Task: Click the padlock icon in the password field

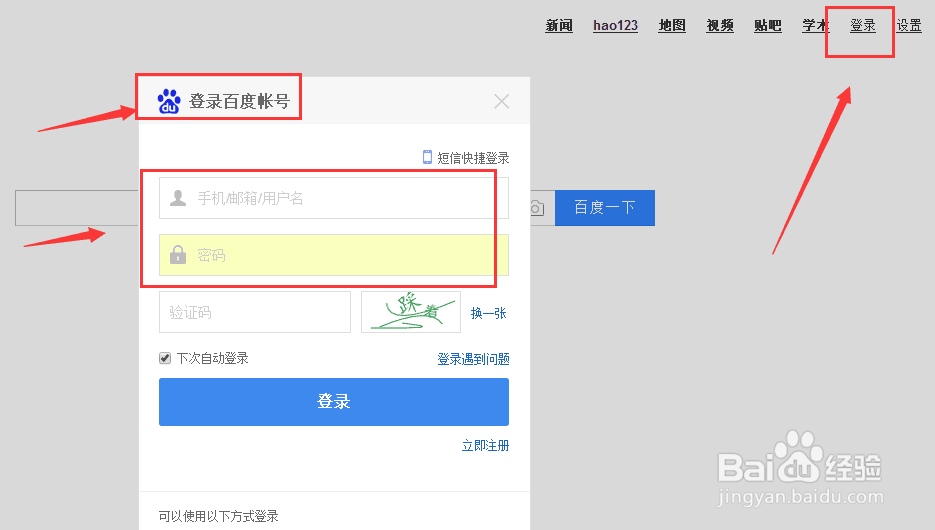Action: point(178,255)
